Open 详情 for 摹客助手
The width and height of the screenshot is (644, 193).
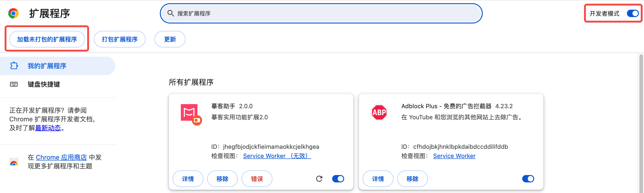pyautogui.click(x=188, y=179)
